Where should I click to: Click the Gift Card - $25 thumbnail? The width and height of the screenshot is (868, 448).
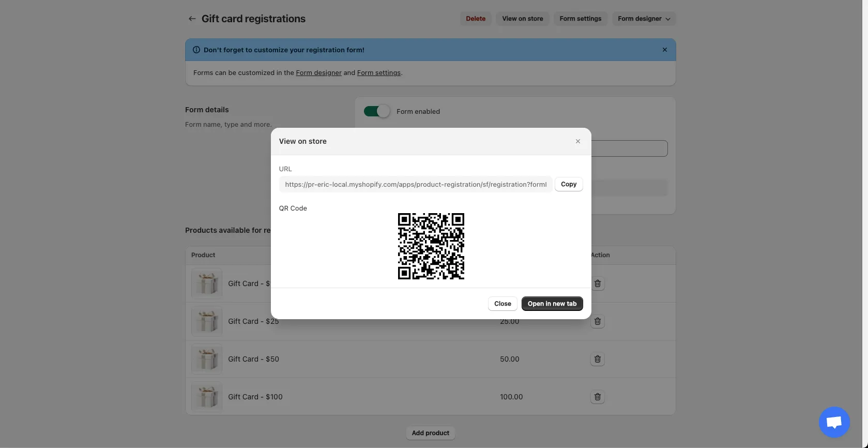[x=207, y=321]
